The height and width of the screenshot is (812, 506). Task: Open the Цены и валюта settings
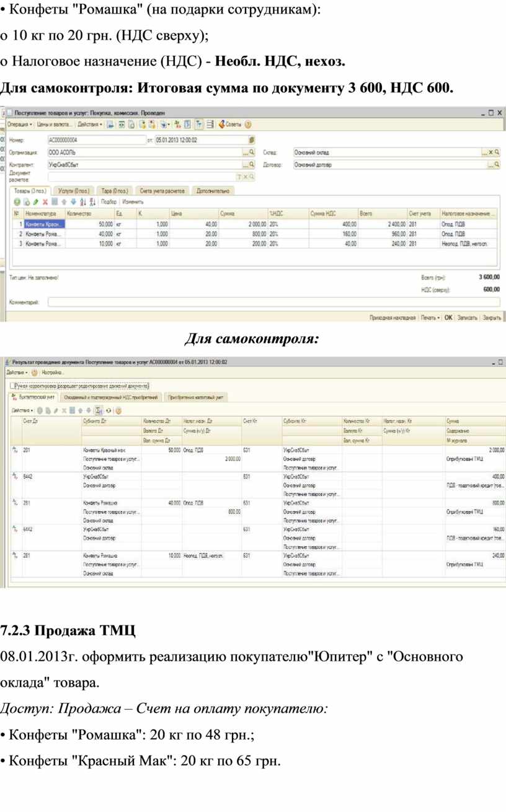tap(55, 124)
